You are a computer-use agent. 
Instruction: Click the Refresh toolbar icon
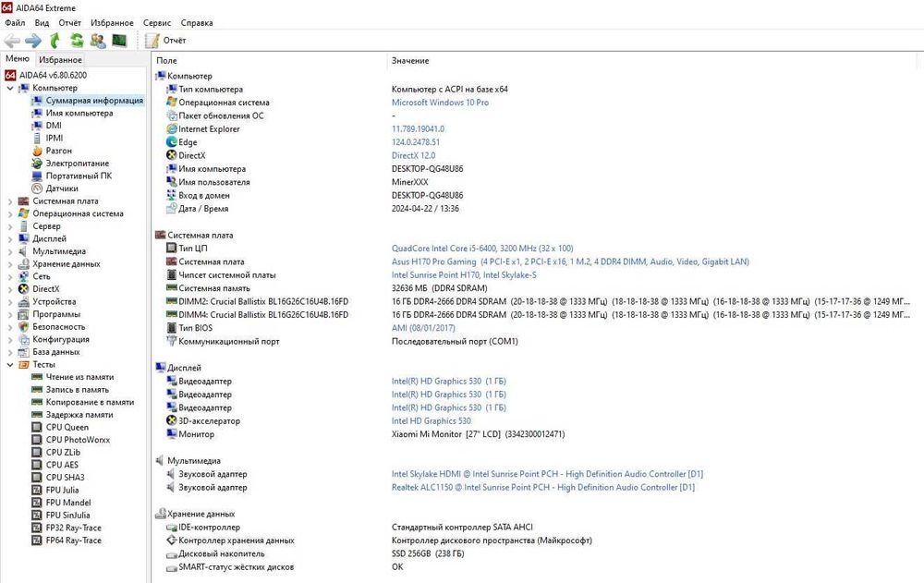77,41
